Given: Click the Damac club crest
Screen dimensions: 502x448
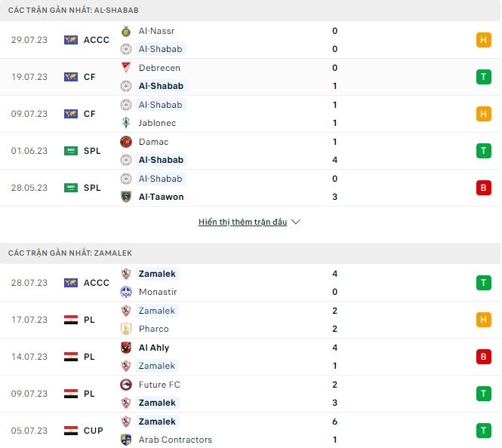Looking at the screenshot, I should pos(126,142).
